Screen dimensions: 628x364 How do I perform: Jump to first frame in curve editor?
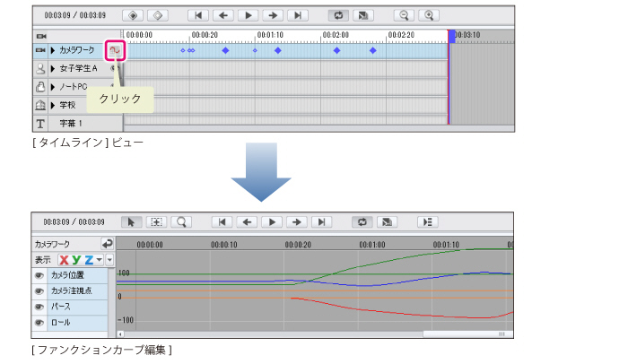tap(222, 222)
